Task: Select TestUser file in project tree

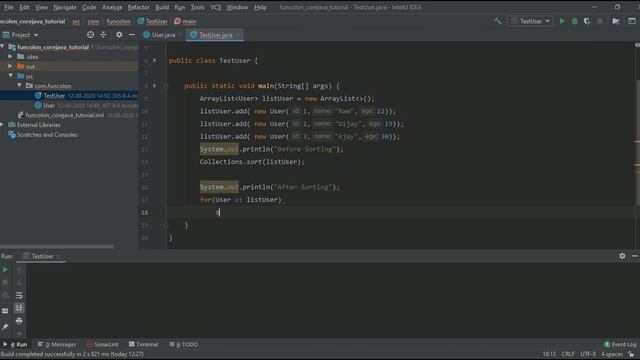Action: click(x=69, y=96)
